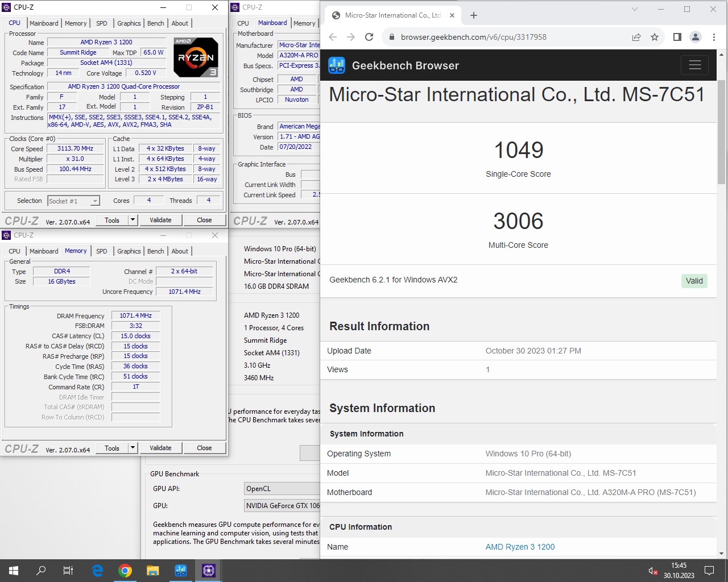728x582 pixels.
Task: Open File Explorer from taskbar
Action: 152,571
